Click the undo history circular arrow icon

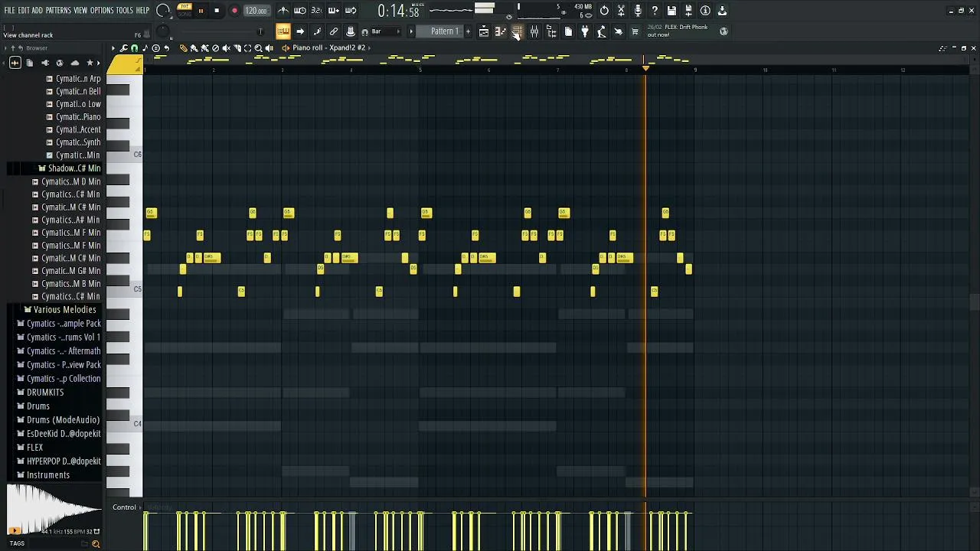(604, 11)
